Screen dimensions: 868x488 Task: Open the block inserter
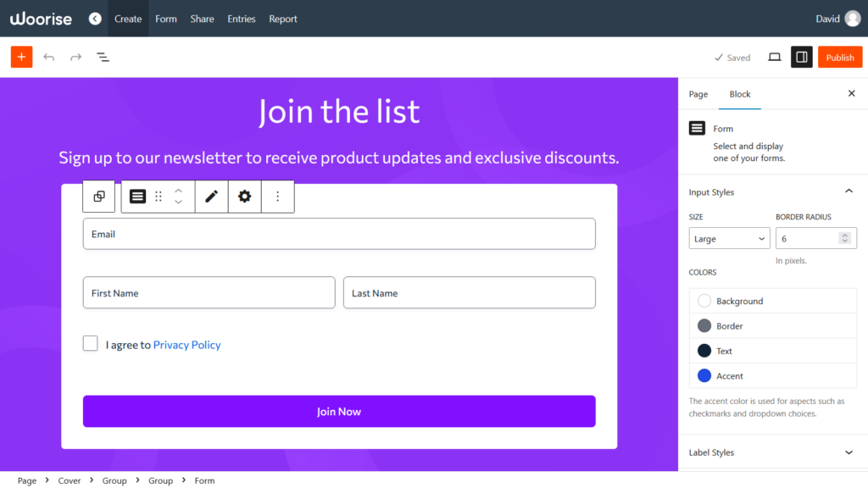coord(20,57)
